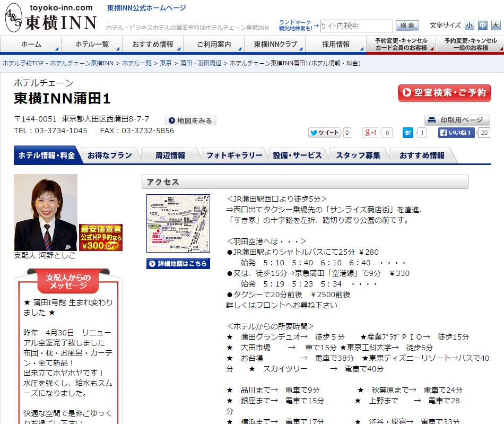Click the 空室検索・ご予約 red button

[x=444, y=93]
